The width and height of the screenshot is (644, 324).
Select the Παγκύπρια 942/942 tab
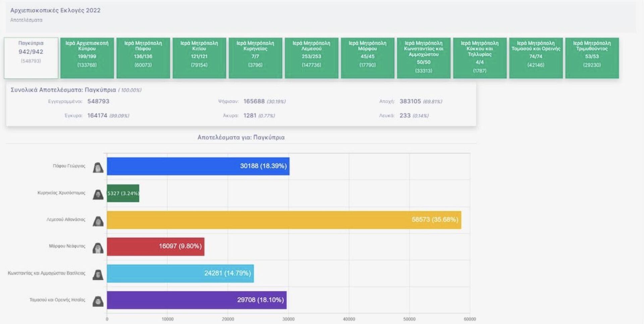tap(31, 58)
